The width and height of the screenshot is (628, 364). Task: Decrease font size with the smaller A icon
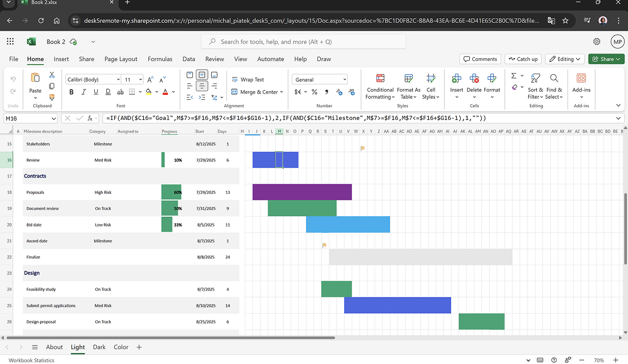pyautogui.click(x=163, y=80)
